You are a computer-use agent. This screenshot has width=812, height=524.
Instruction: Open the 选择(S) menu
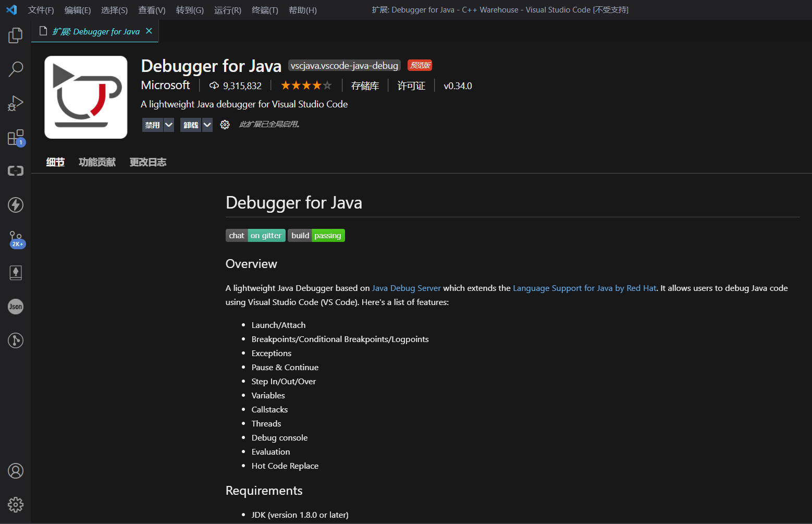pos(114,10)
